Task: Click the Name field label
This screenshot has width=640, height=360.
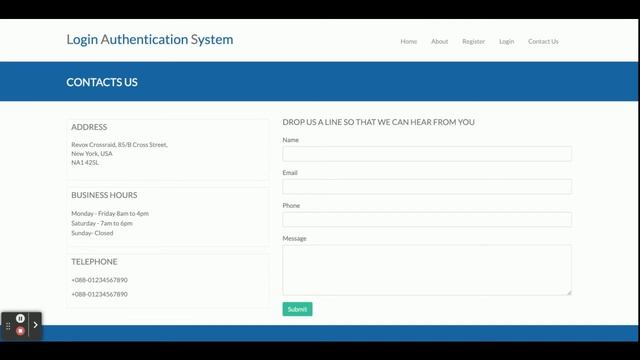Action: click(291, 140)
